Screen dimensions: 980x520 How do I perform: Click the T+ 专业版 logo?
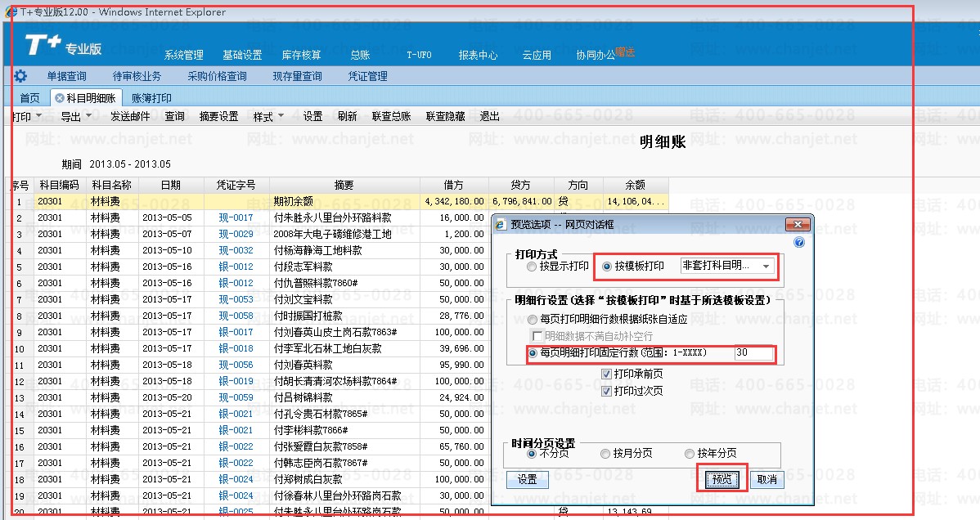pos(64,47)
